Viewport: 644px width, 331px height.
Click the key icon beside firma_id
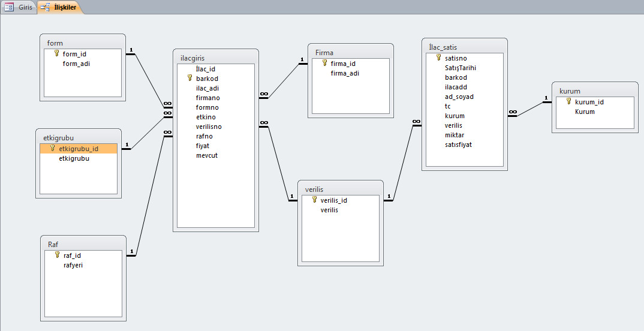(x=324, y=63)
